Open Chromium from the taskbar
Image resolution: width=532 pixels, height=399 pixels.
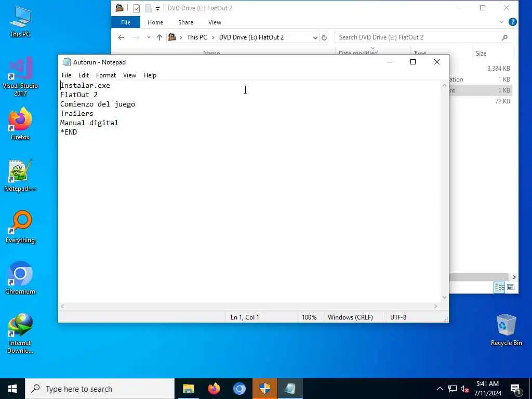point(239,389)
